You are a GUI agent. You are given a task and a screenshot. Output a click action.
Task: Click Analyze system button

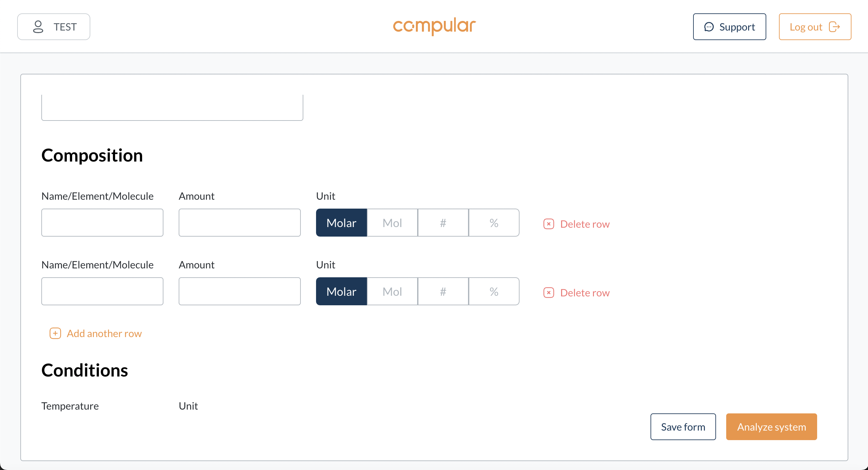pos(772,426)
